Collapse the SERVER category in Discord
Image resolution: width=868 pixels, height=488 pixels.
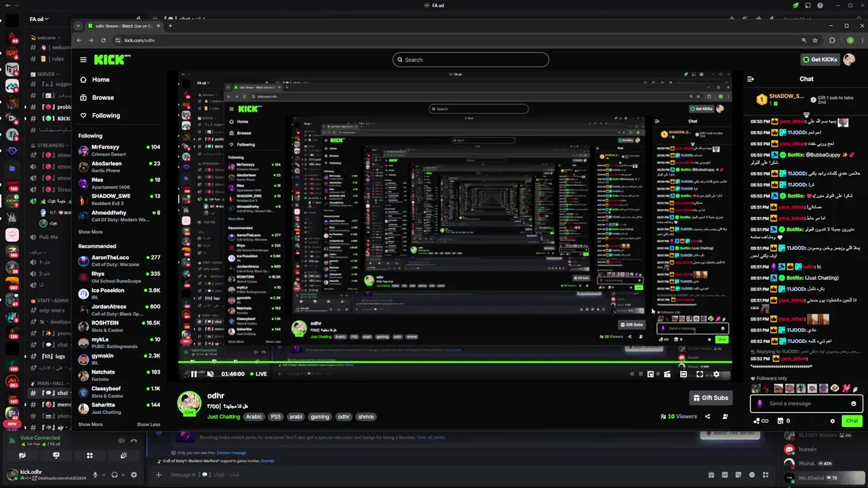click(44, 74)
